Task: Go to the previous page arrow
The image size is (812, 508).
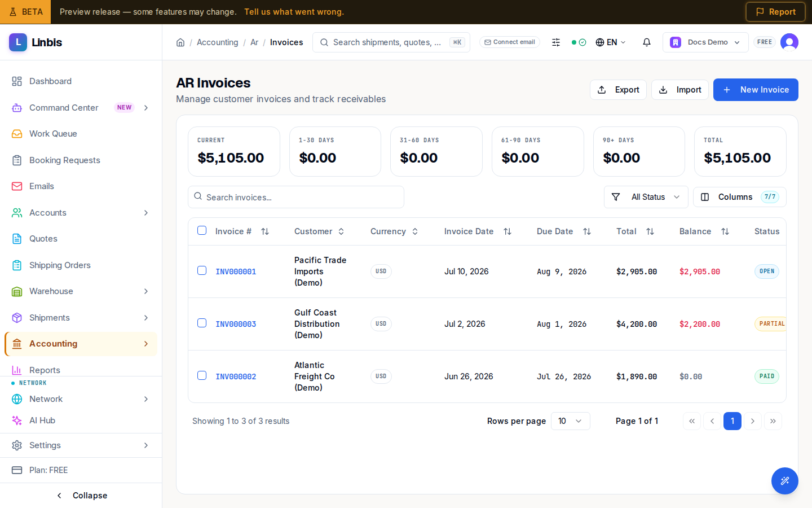Action: click(712, 421)
